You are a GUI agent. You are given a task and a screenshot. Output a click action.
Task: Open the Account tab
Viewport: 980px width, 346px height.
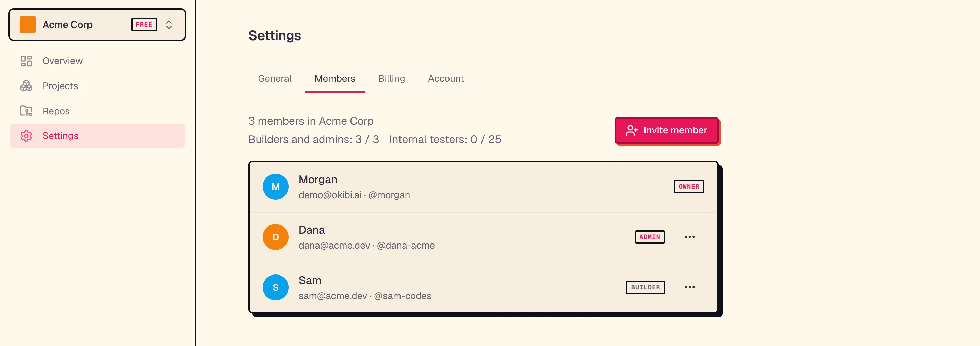coord(446,78)
